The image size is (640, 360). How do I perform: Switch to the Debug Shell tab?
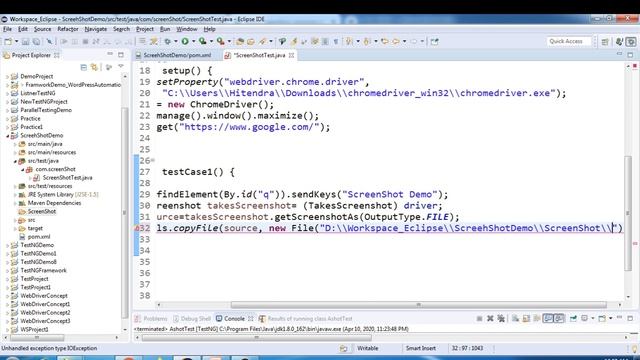click(191, 318)
